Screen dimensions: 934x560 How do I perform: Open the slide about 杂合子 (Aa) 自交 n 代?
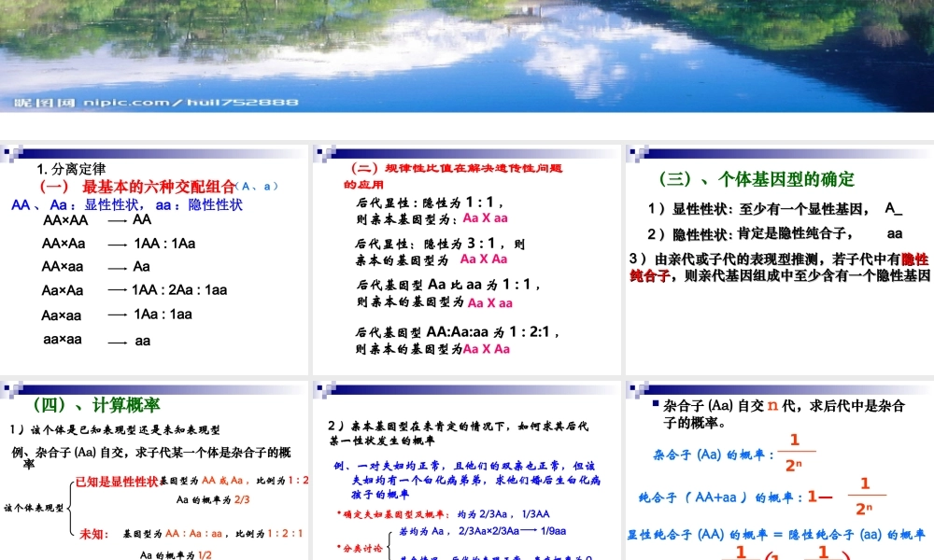click(780, 470)
